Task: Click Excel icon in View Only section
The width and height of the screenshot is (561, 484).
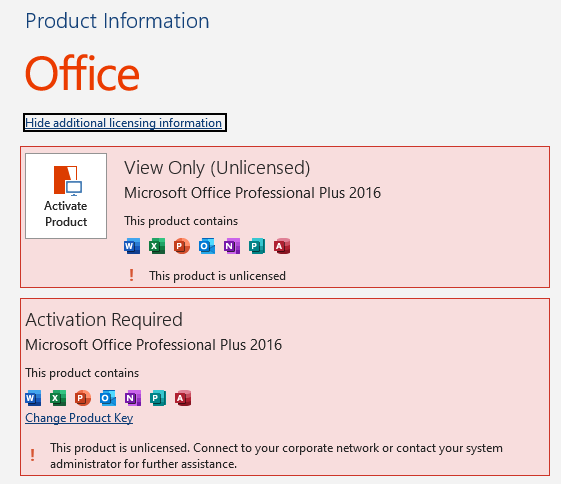Action: click(157, 246)
